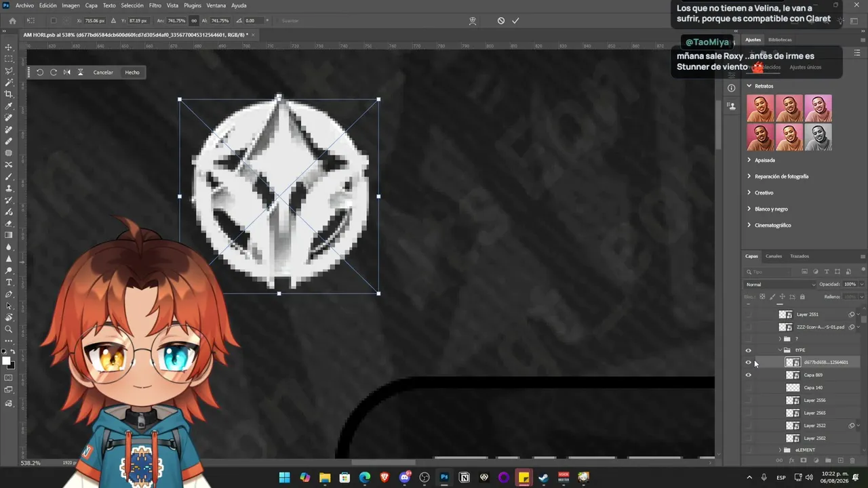Viewport: 868px width, 488px height.
Task: Add layer style with the fx icon
Action: (791, 461)
